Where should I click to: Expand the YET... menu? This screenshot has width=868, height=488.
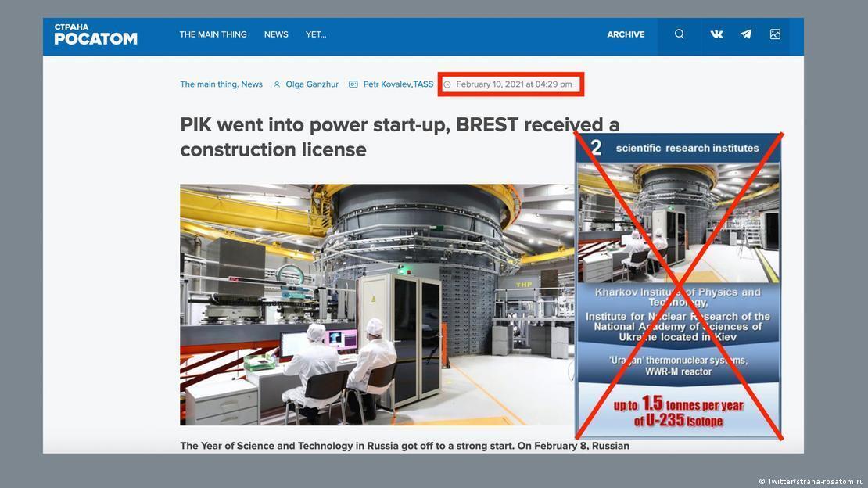coord(316,34)
